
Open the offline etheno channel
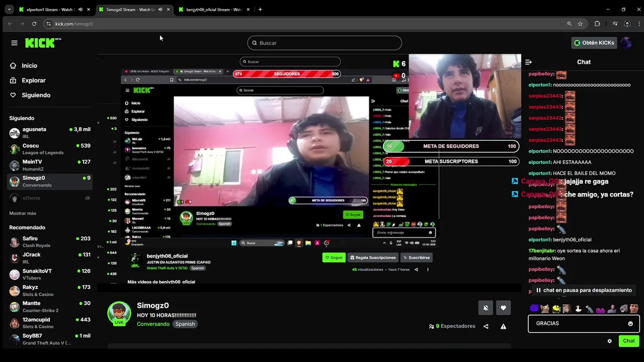[x=49, y=198]
